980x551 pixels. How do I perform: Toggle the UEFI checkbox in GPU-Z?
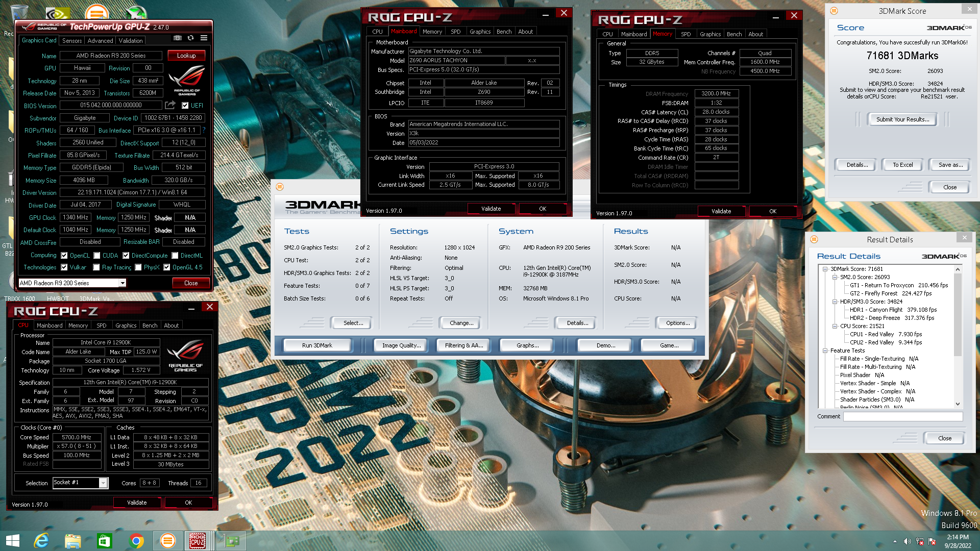[185, 106]
